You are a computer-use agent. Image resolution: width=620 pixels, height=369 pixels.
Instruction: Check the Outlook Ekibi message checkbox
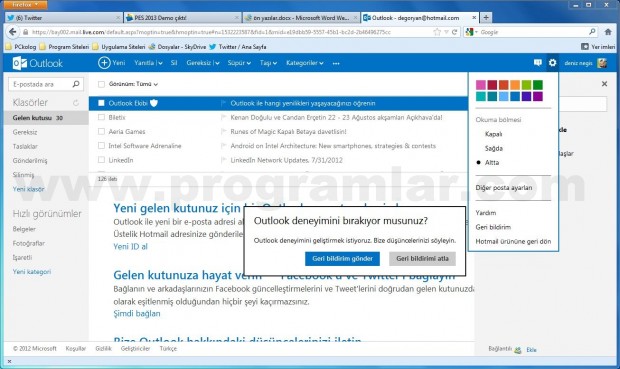coord(101,103)
